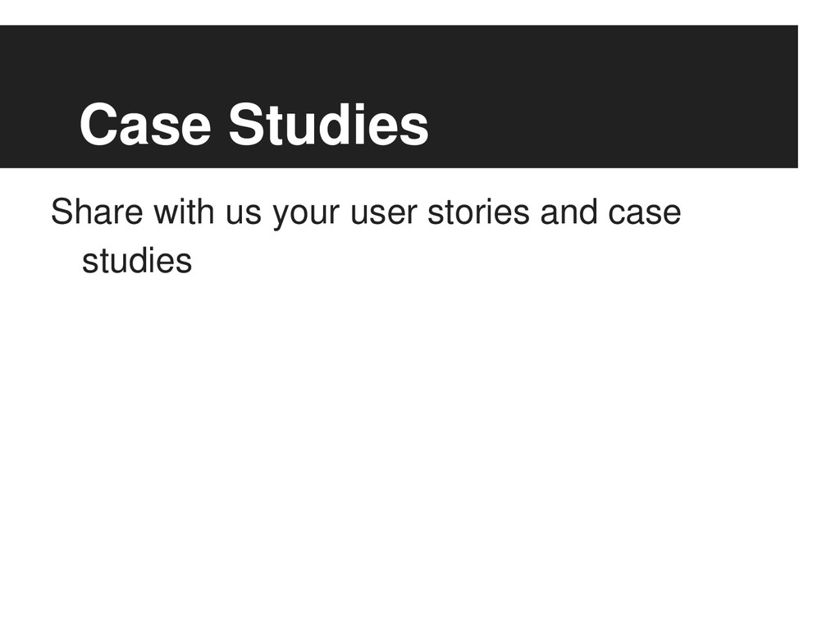
Task: Click the word "studies" on the second line
Action: click(x=137, y=261)
